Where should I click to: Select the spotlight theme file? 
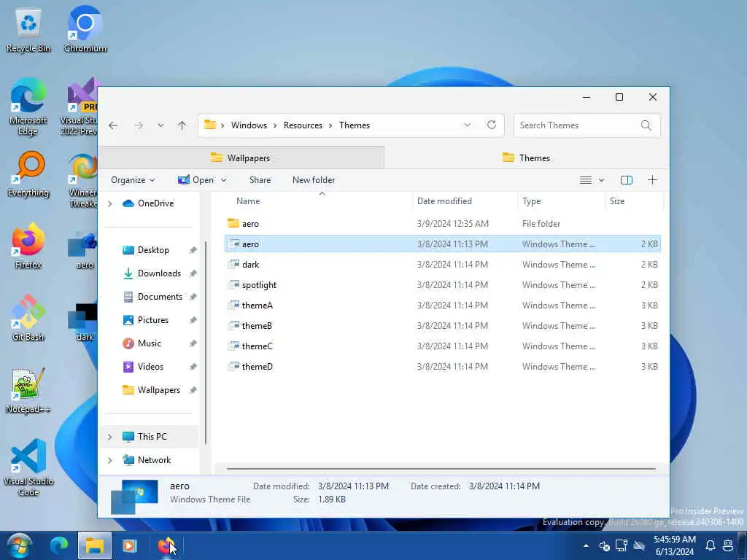[443, 285]
